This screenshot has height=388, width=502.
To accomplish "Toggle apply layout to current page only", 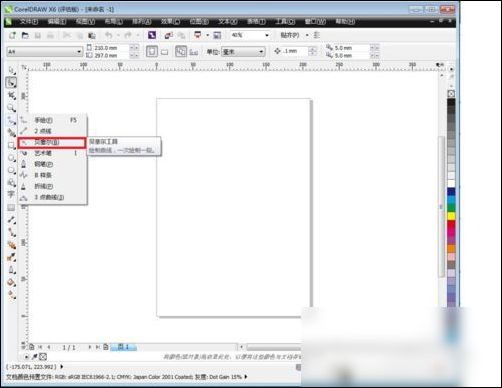I will 194,52.
